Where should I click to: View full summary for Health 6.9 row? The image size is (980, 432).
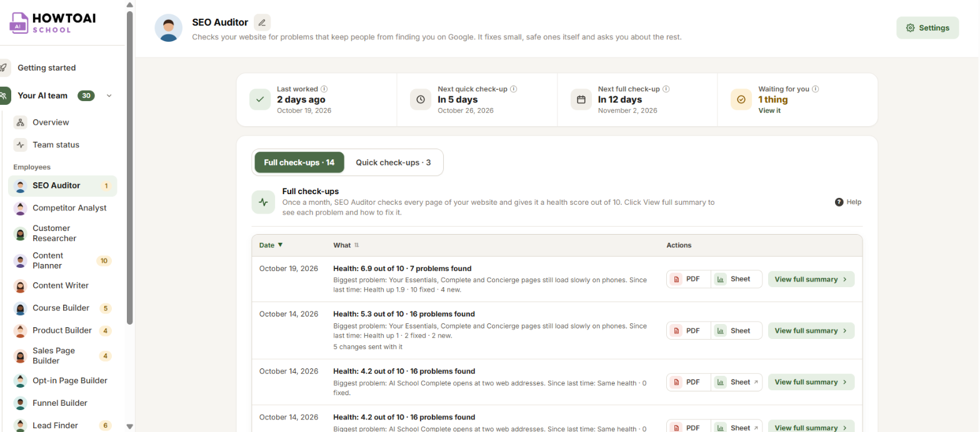pyautogui.click(x=811, y=279)
